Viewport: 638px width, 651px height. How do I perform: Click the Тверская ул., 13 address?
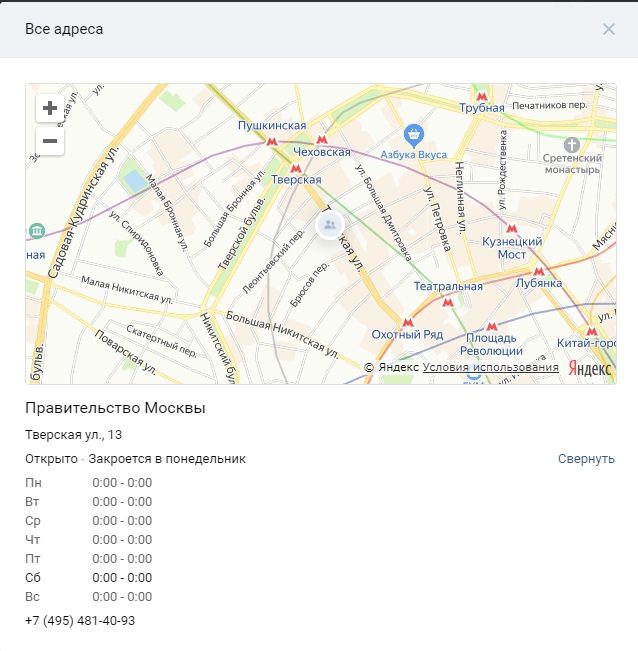tap(74, 435)
